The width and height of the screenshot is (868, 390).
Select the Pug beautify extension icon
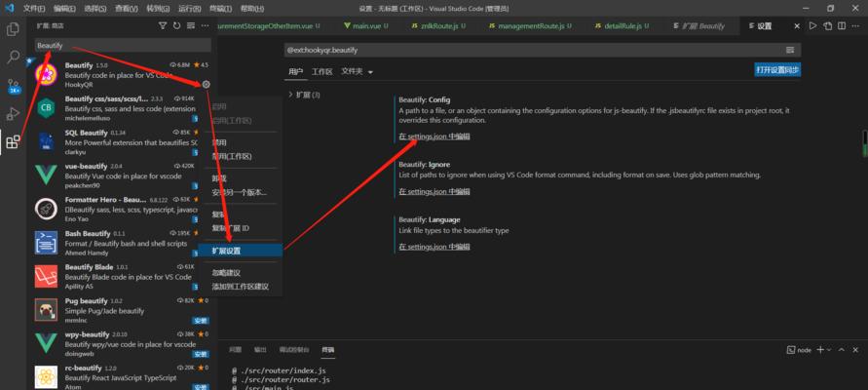[46, 310]
